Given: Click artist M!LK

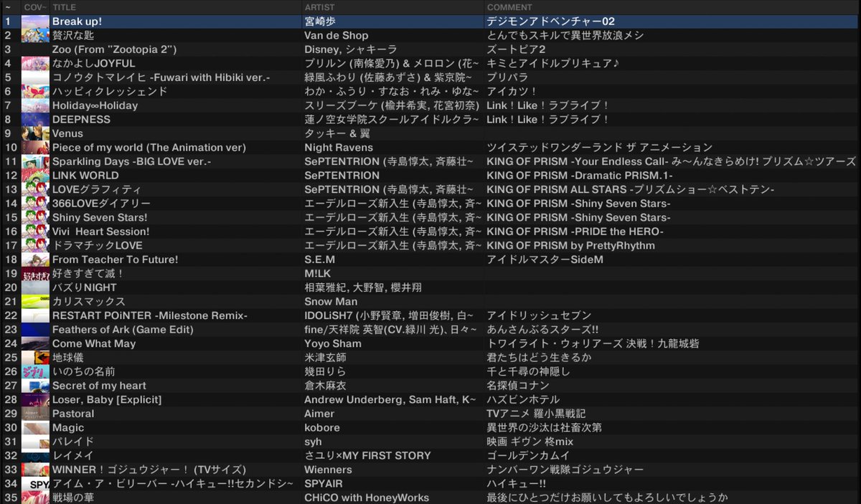Looking at the screenshot, I should 316,274.
